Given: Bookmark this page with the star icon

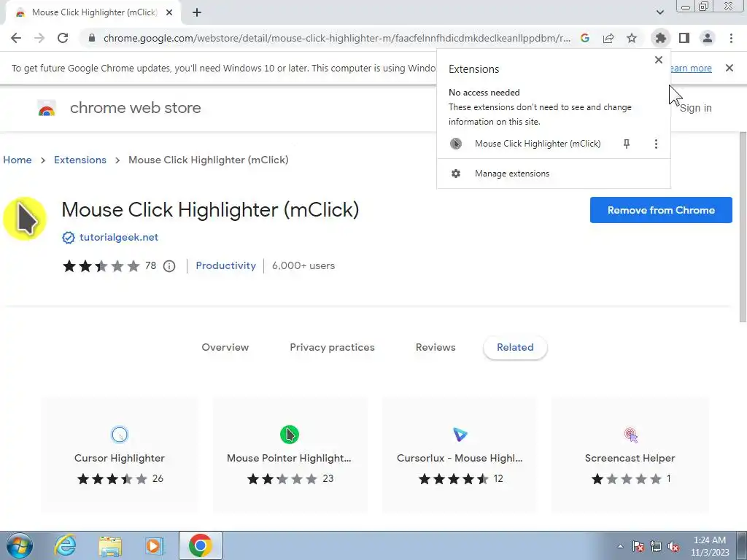Looking at the screenshot, I should coord(632,38).
